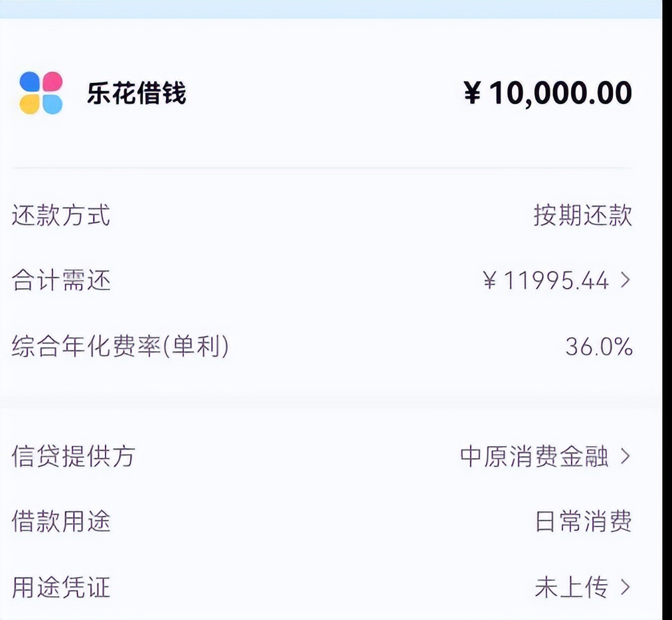
Task: Tap the 按期还款 repayment value
Action: [x=582, y=216]
